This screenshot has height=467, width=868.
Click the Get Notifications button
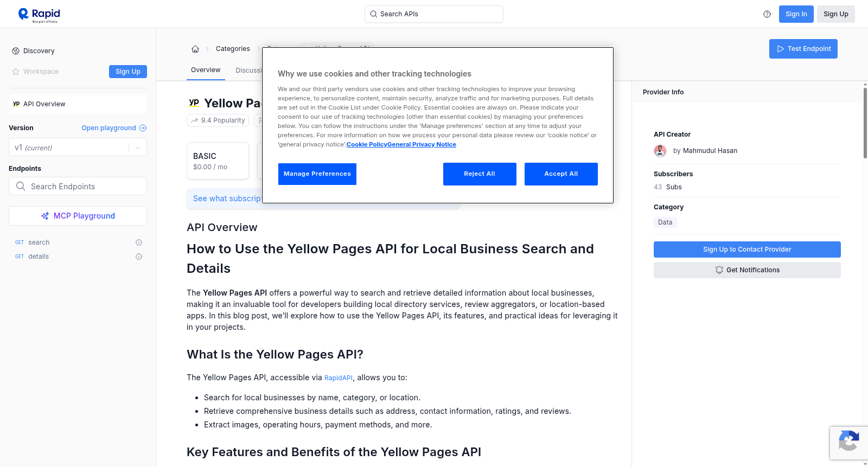(747, 270)
